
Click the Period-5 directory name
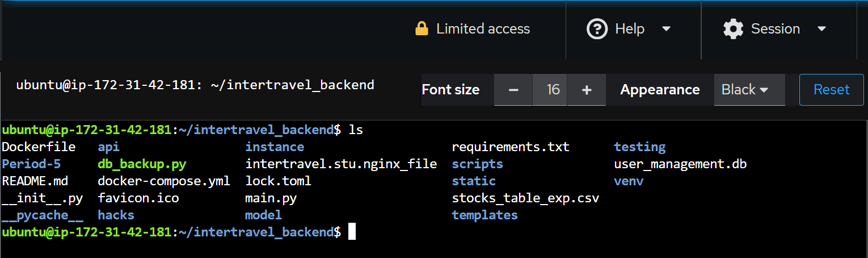[x=31, y=164]
